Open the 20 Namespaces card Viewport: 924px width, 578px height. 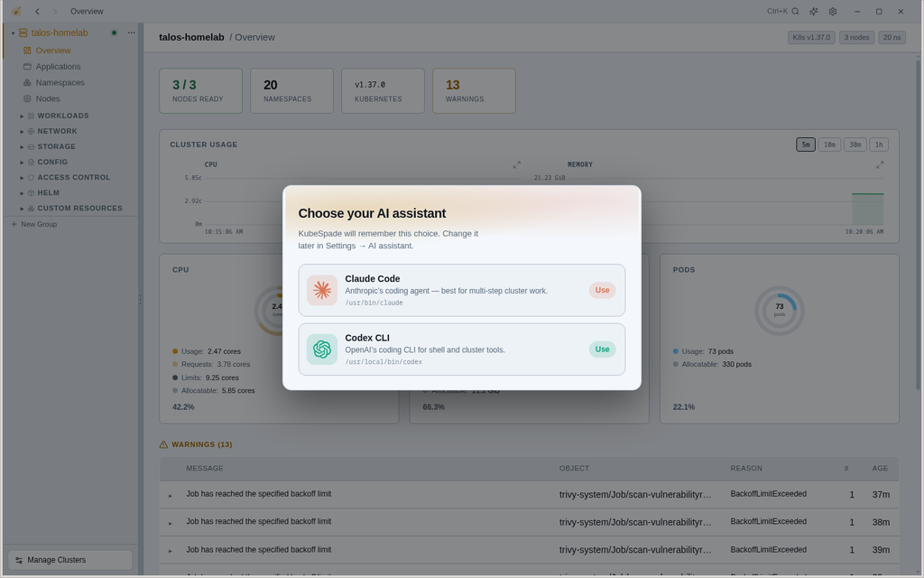291,91
